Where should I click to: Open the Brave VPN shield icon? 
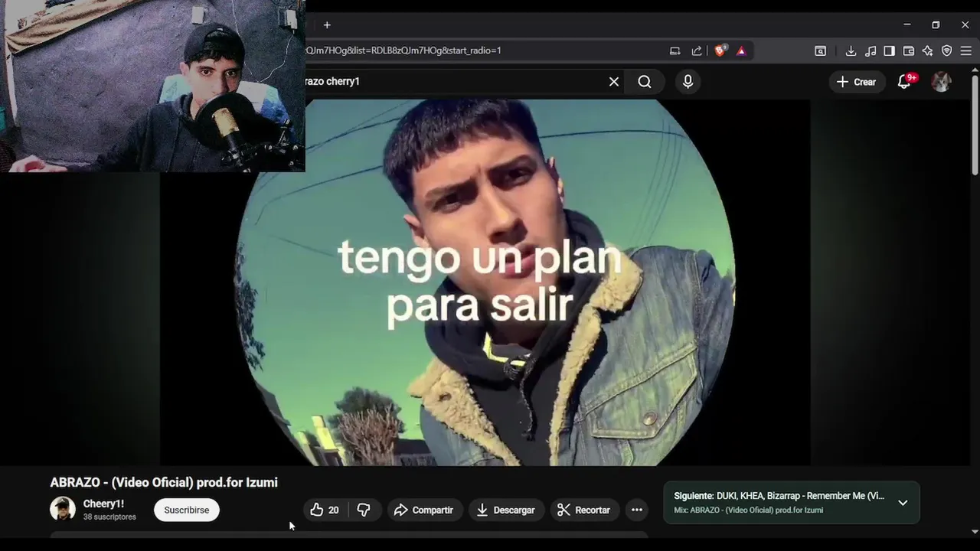(x=946, y=51)
